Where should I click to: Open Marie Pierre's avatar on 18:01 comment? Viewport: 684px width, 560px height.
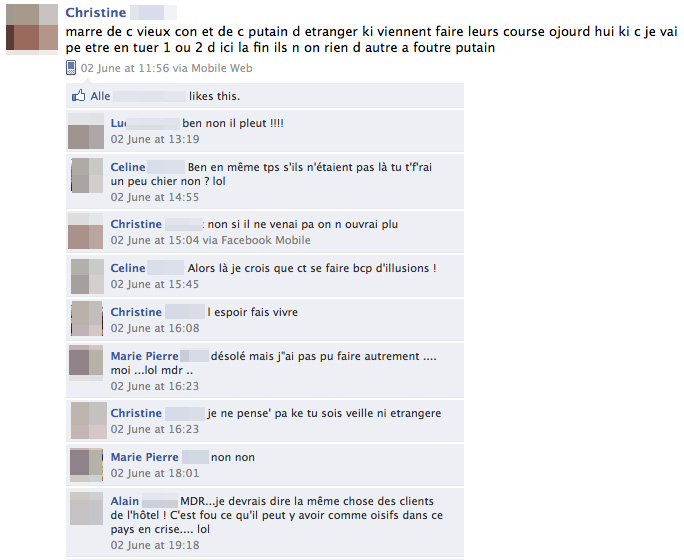point(86,465)
